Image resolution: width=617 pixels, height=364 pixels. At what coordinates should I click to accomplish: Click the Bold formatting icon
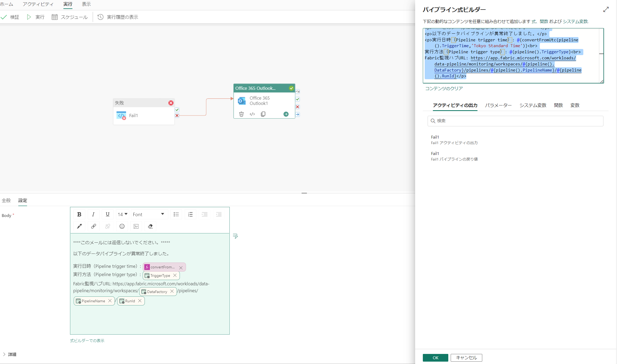pos(79,214)
